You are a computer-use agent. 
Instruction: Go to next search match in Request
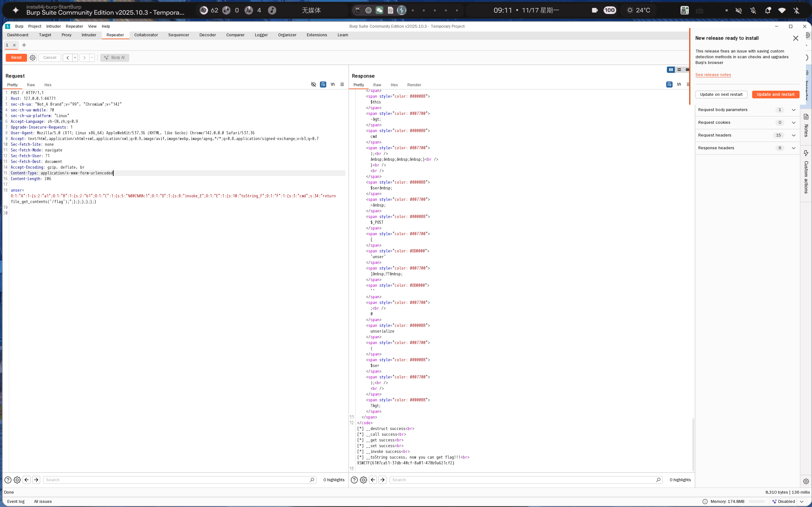pos(36,480)
